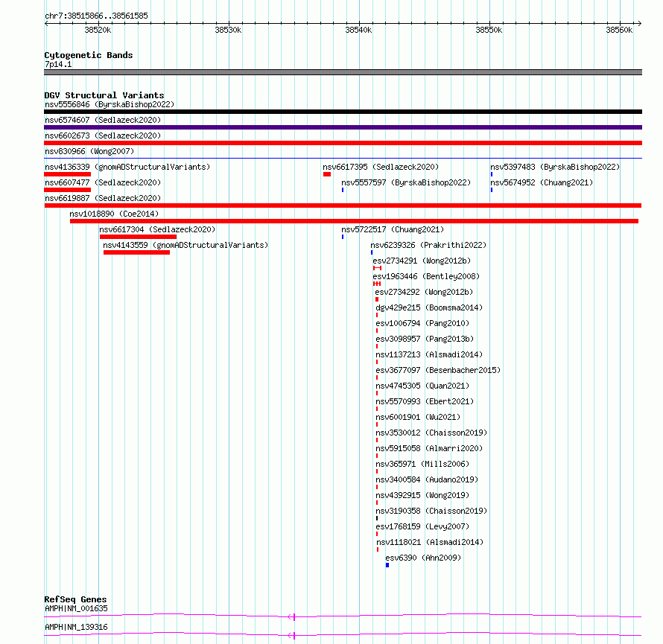This screenshot has width=663, height=644.
Task: Select the AMPH NM_139316 exon arrow marker
Action: [x=292, y=636]
